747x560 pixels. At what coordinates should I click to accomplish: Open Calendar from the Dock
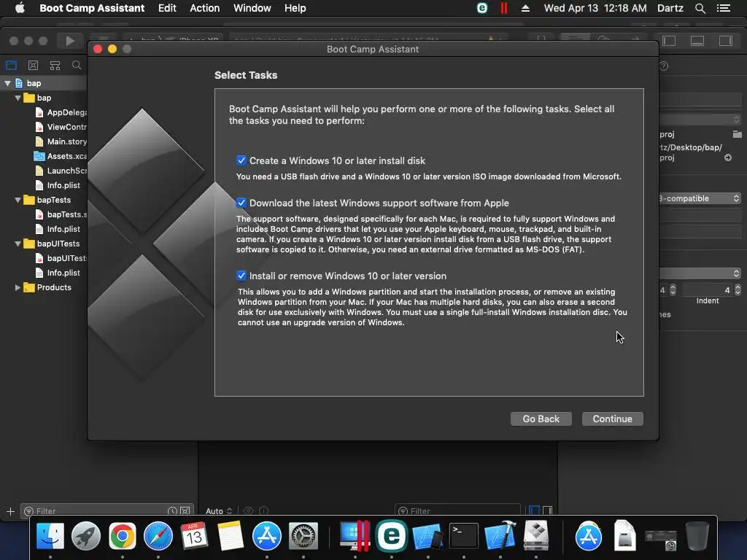[194, 536]
